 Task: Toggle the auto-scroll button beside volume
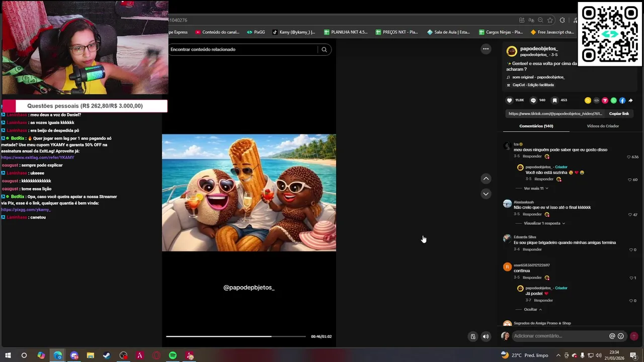point(473,336)
